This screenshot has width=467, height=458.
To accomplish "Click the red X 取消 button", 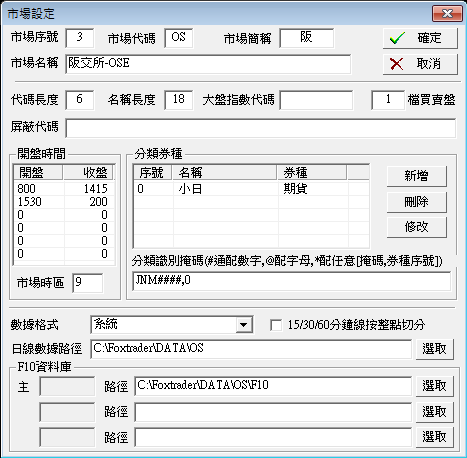I will 420,64.
